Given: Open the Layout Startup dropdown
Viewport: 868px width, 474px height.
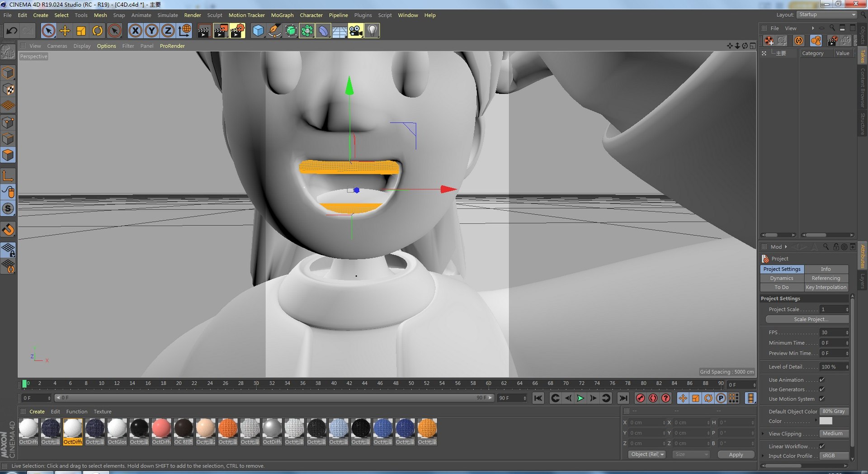Looking at the screenshot, I should pos(827,15).
